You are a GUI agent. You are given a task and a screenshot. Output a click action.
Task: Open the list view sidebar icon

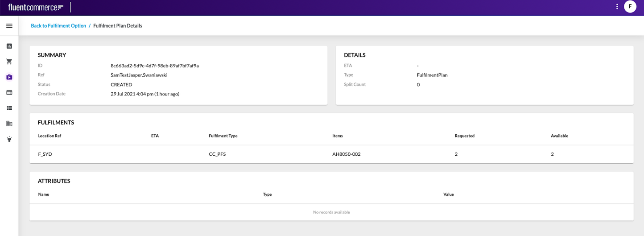(x=9, y=108)
